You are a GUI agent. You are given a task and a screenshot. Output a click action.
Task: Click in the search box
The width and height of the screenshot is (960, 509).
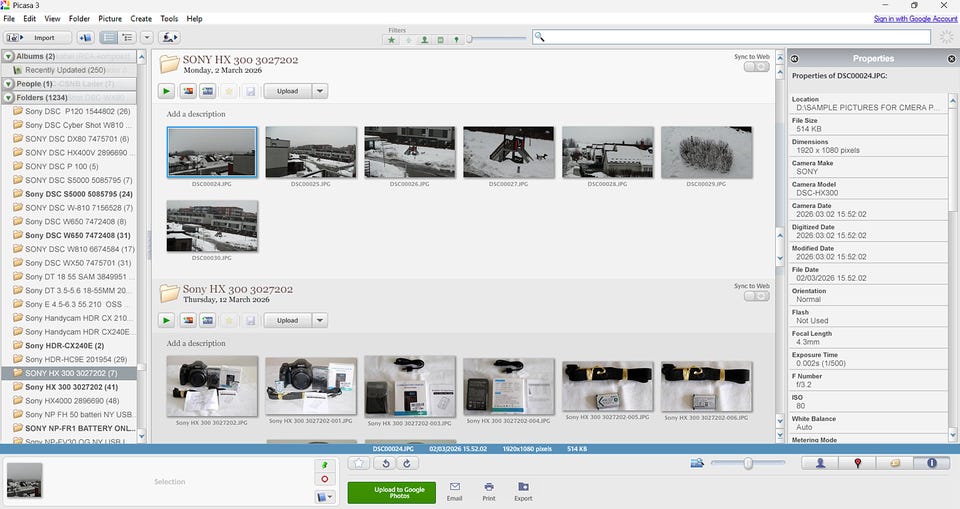click(732, 37)
